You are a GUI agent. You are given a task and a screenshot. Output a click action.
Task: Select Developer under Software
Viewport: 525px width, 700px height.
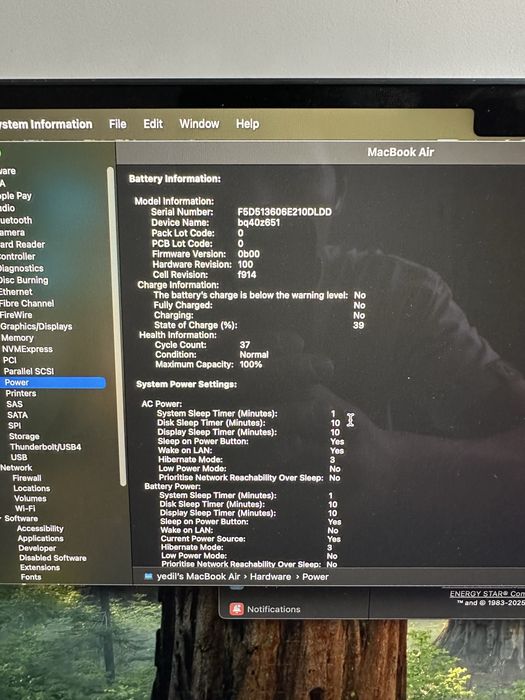[x=37, y=548]
